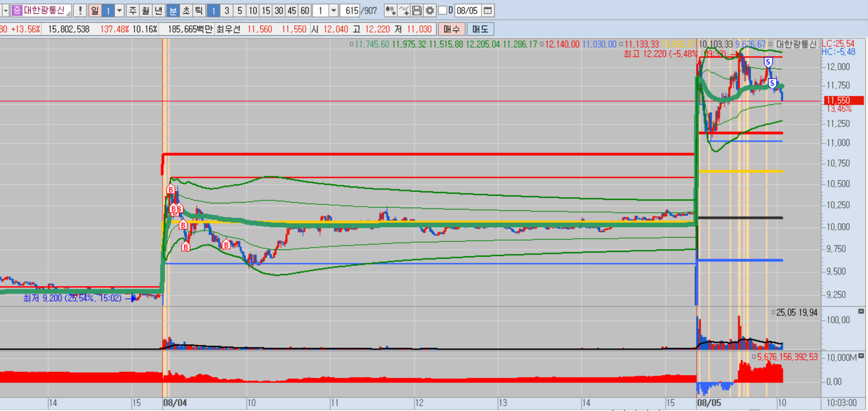Select the 3-minute interval
This screenshot has height=411, width=868.
pos(226,10)
